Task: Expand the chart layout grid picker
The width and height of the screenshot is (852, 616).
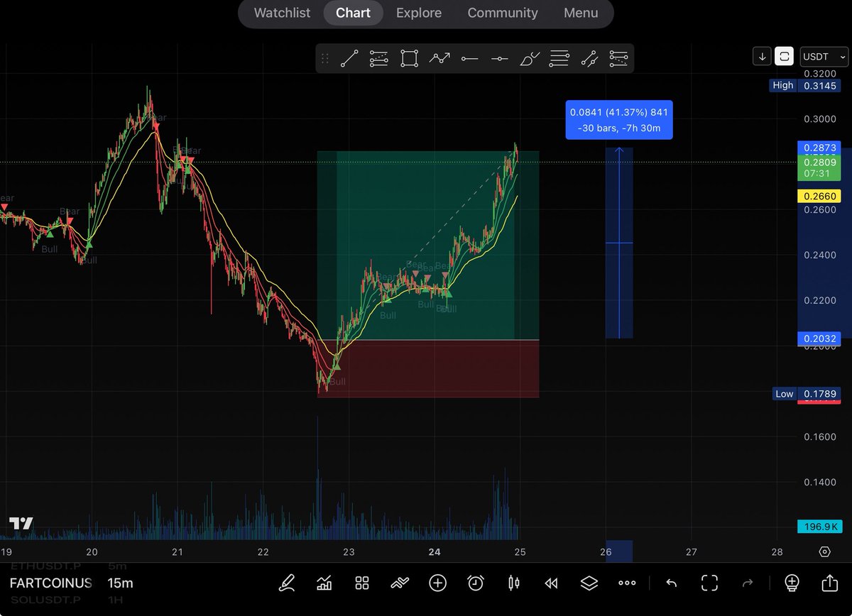Action: [361, 583]
